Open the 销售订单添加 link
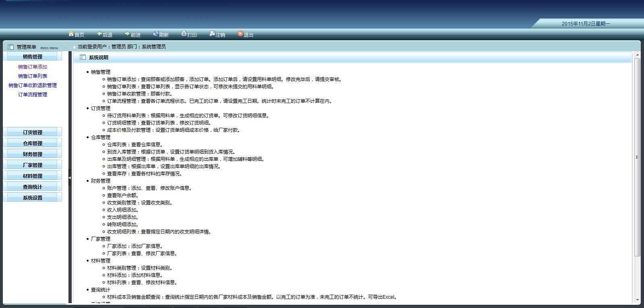Screen dimensions: 644x308 pos(33,67)
